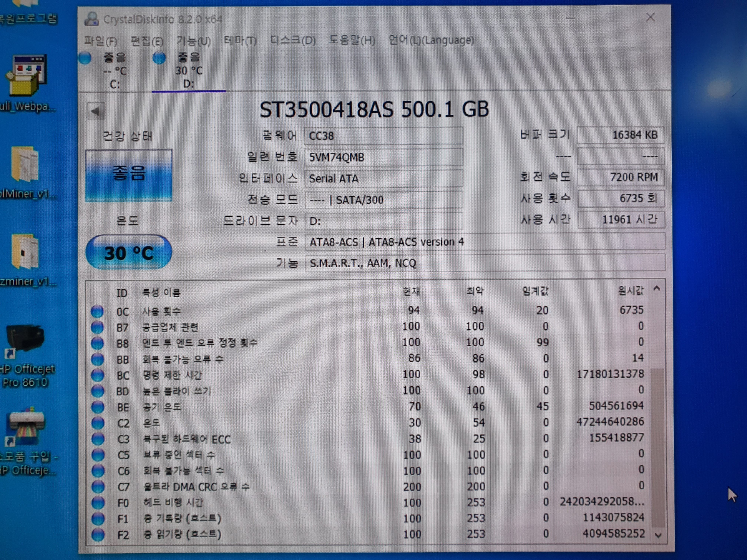Open the 테마(T) menu
This screenshot has height=560, width=747.
pyautogui.click(x=240, y=41)
